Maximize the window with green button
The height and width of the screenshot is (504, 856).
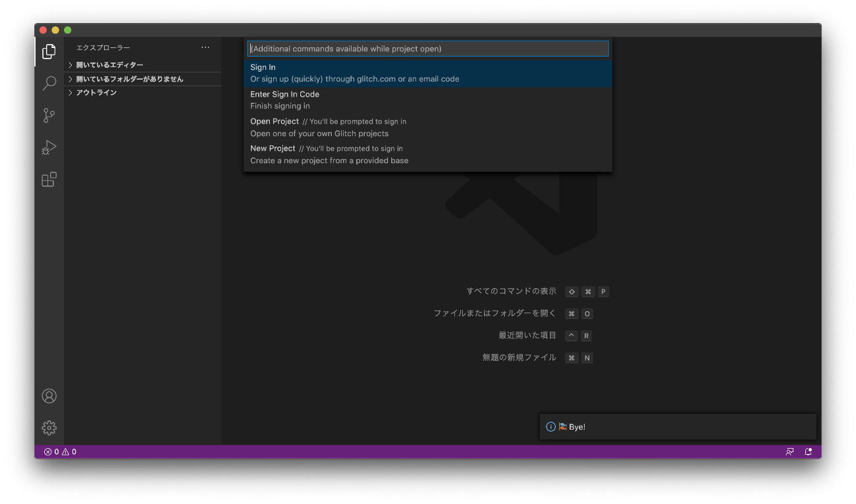tap(67, 30)
